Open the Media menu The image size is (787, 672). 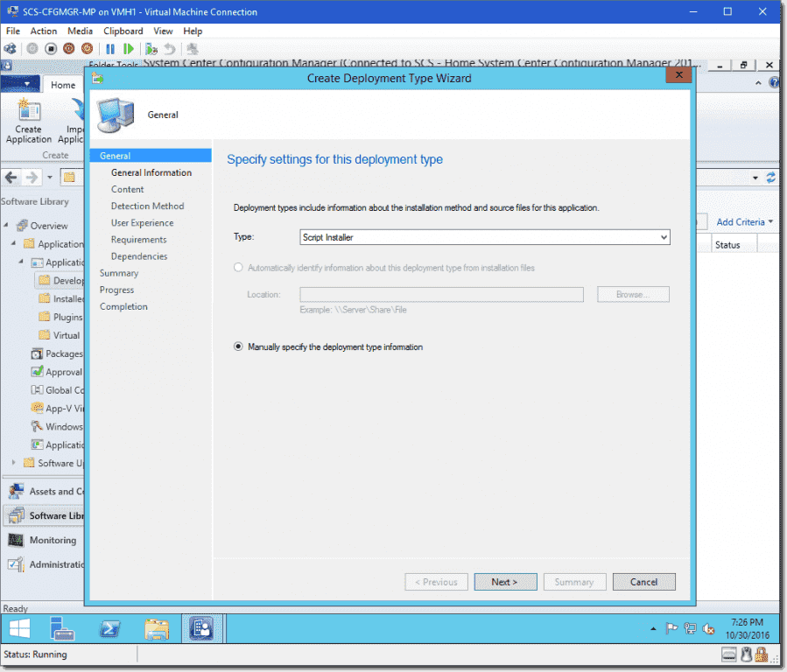(81, 31)
